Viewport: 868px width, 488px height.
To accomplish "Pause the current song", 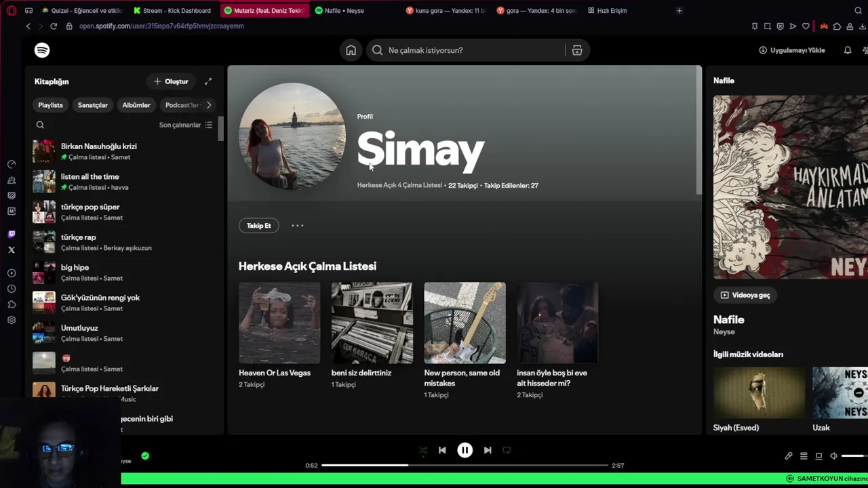I will tap(465, 450).
